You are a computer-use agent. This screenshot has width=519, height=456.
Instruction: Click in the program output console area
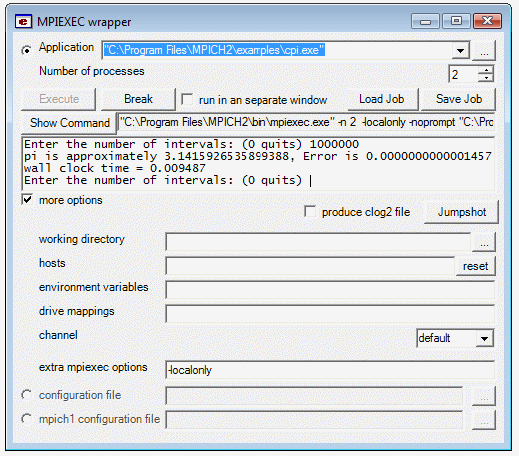point(258,163)
